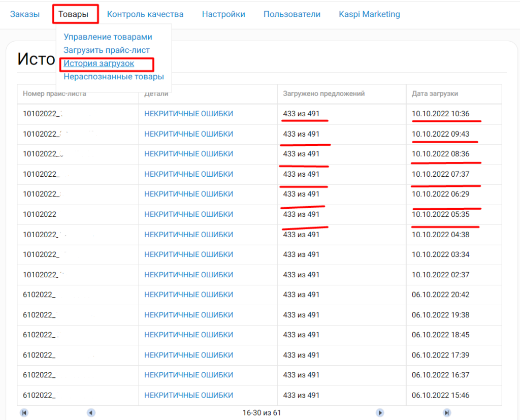This screenshot has height=420, width=520.
Task: Open НЕКРИТИЧНЫЕ ОШИБКИ for 06.10.2022 18:45
Action: click(x=189, y=335)
